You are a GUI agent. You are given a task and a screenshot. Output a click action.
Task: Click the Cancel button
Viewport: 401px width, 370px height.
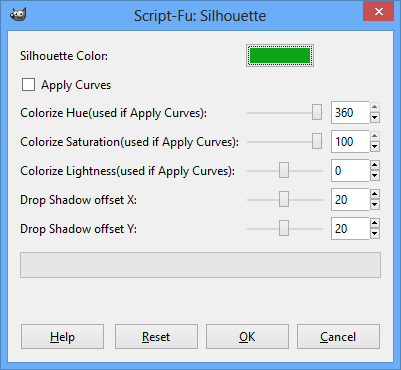tap(338, 337)
